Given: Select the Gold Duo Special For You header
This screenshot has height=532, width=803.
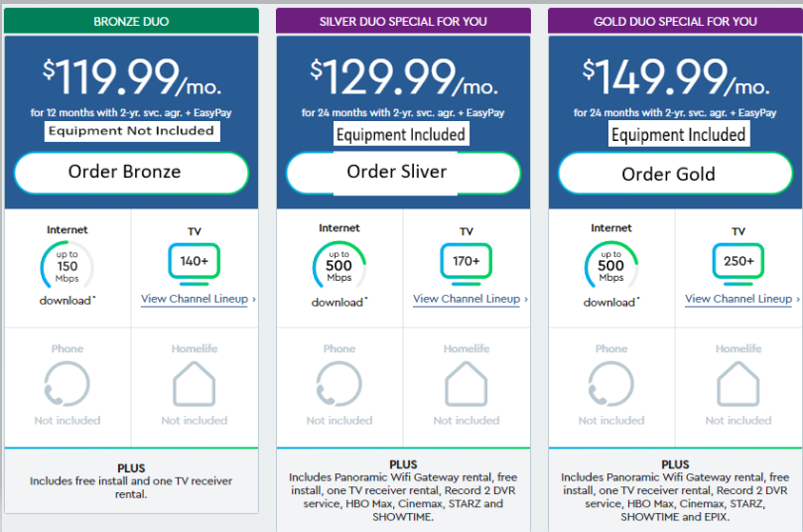Looking at the screenshot, I should 675,21.
